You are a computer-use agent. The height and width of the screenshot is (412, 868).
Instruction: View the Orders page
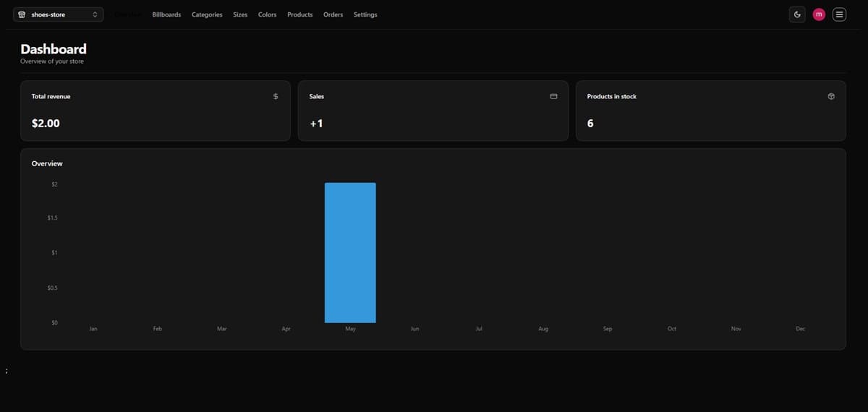(x=333, y=14)
